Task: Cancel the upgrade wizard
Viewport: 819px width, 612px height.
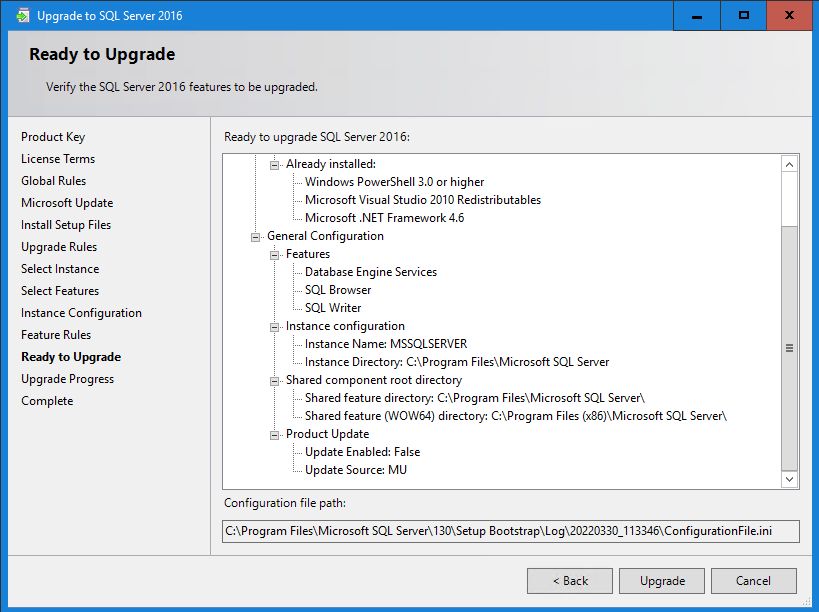Action: 754,581
